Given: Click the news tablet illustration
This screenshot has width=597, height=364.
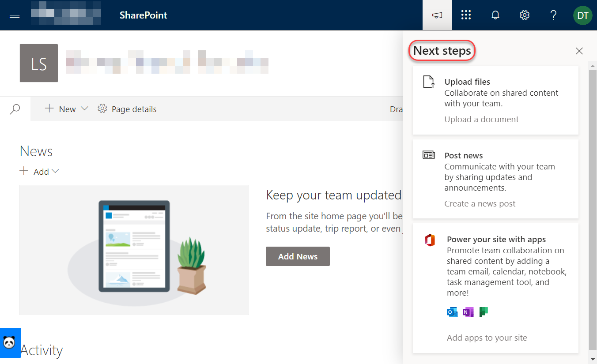Looking at the screenshot, I should click(134, 250).
